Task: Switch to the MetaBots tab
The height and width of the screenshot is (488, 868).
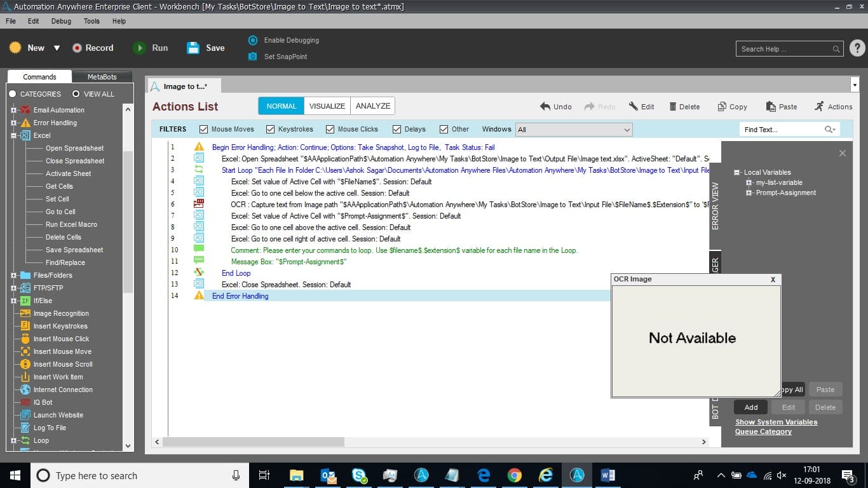Action: coord(102,77)
